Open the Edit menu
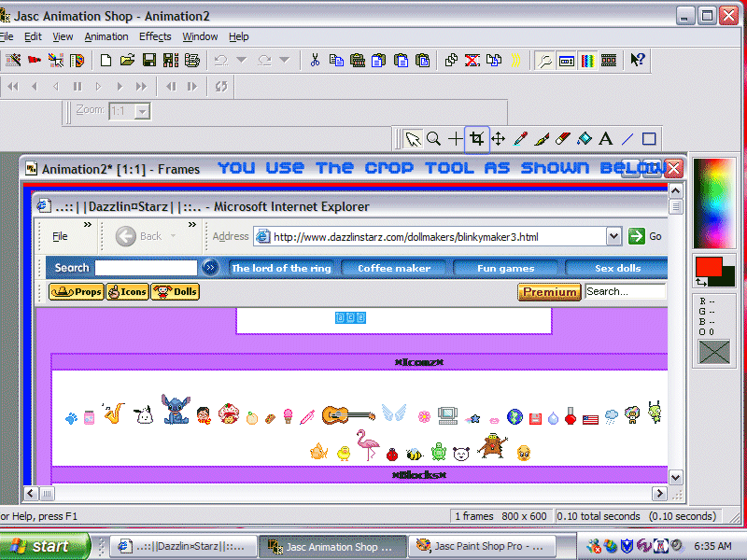This screenshot has width=747, height=560. pos(33,36)
